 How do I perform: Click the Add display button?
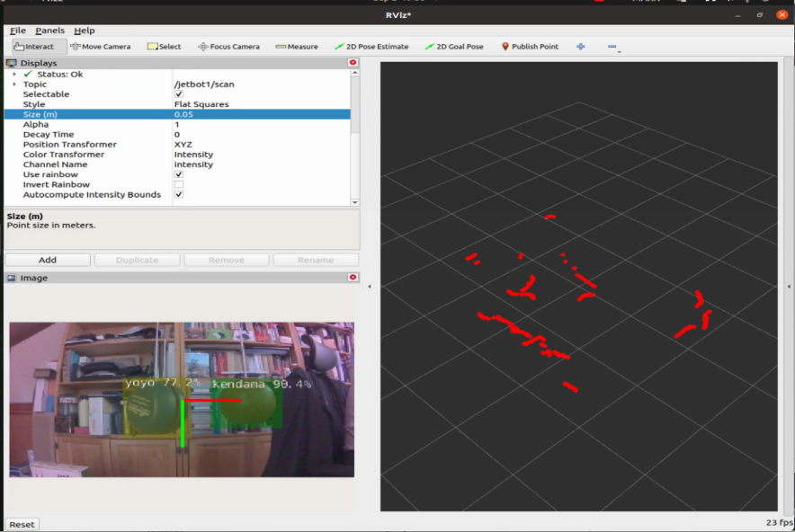(48, 260)
